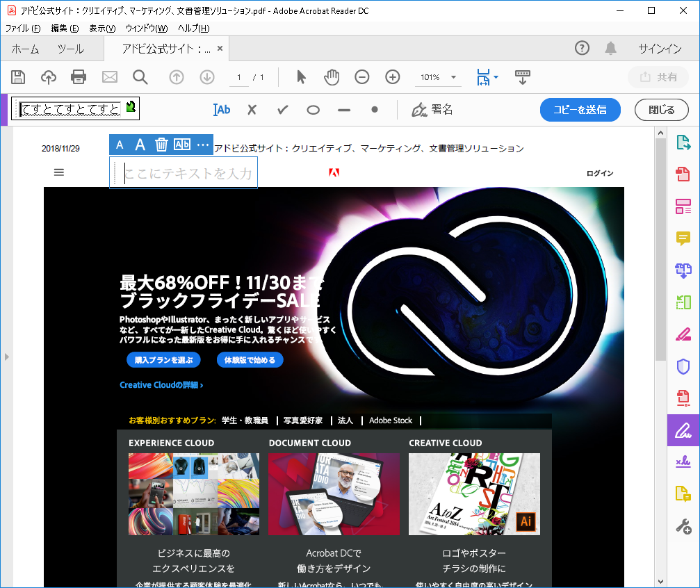Activate the hand pan tool
Image resolution: width=700 pixels, height=588 pixels.
pos(332,77)
